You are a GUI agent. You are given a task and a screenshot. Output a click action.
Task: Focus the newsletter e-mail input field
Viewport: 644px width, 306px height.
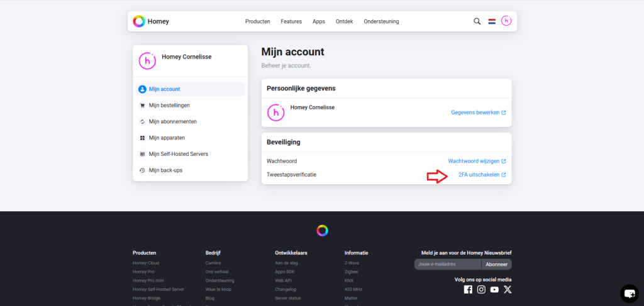(447, 265)
